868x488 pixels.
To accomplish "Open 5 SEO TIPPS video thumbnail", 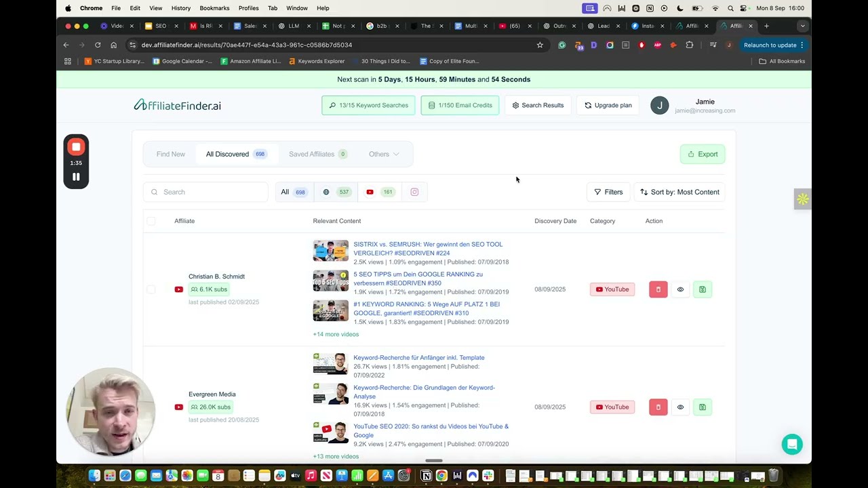I will 330,281.
